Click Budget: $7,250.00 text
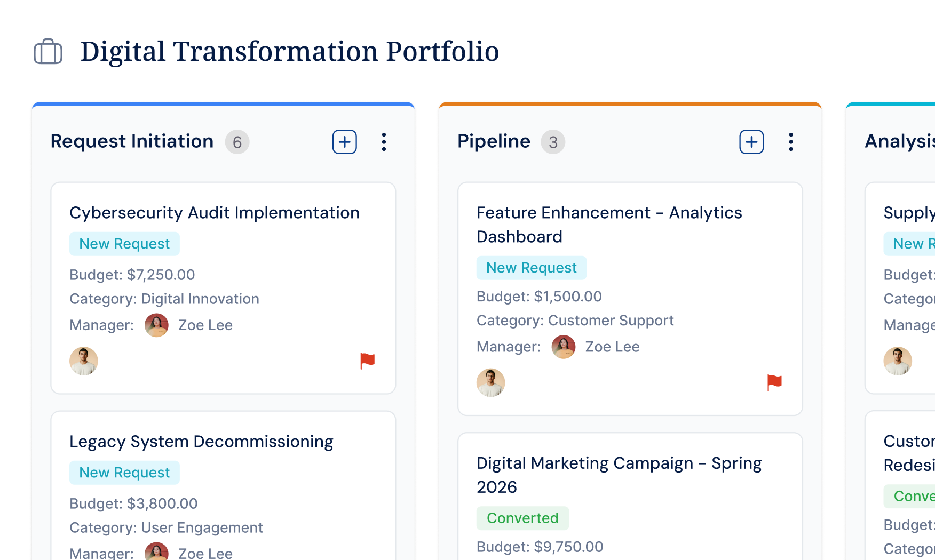 pyautogui.click(x=132, y=275)
